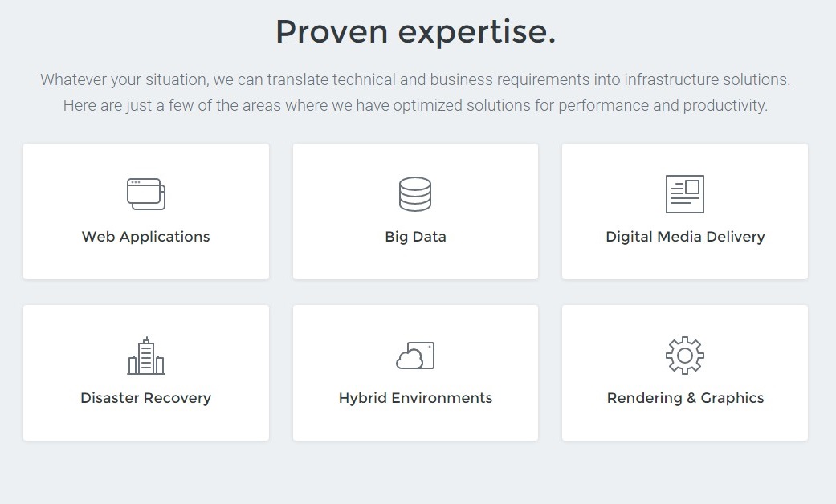The image size is (836, 504).
Task: Click the Rendering & Graphics gear icon
Action: (685, 356)
